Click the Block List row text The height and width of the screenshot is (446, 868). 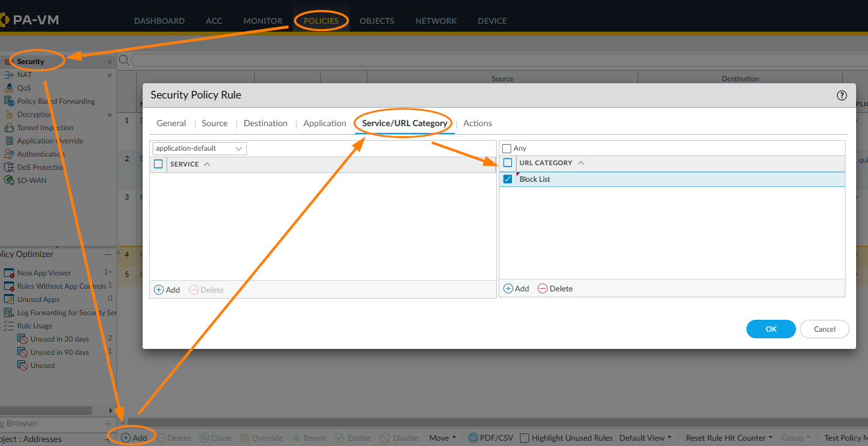[534, 179]
